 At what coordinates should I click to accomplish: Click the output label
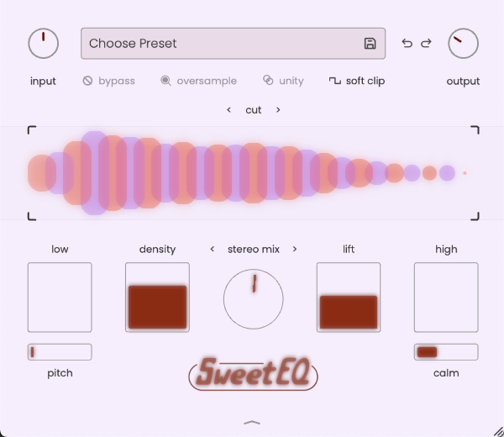click(x=463, y=81)
